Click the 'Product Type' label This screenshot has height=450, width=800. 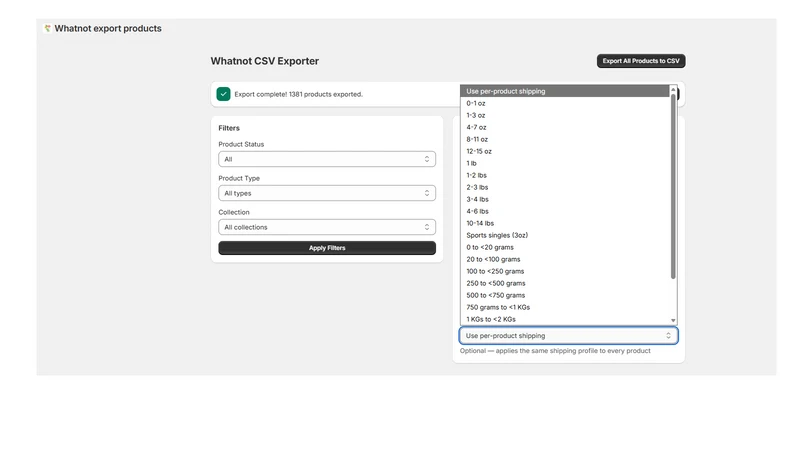point(239,178)
